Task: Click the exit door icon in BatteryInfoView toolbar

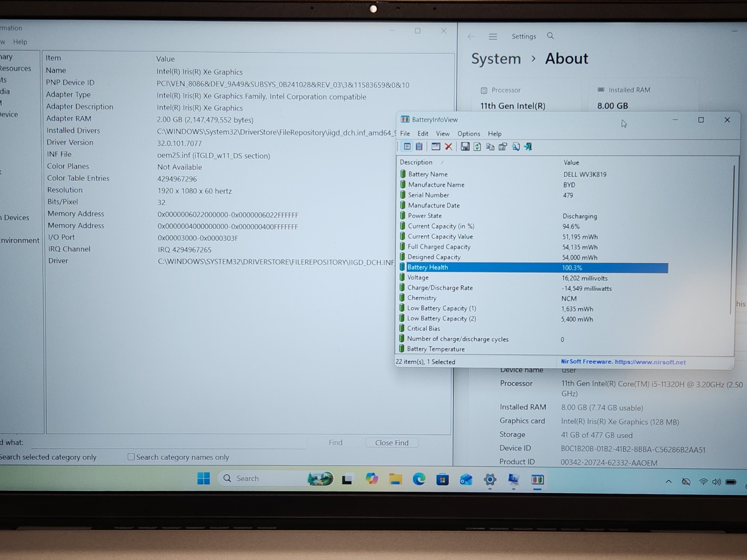Action: tap(528, 147)
